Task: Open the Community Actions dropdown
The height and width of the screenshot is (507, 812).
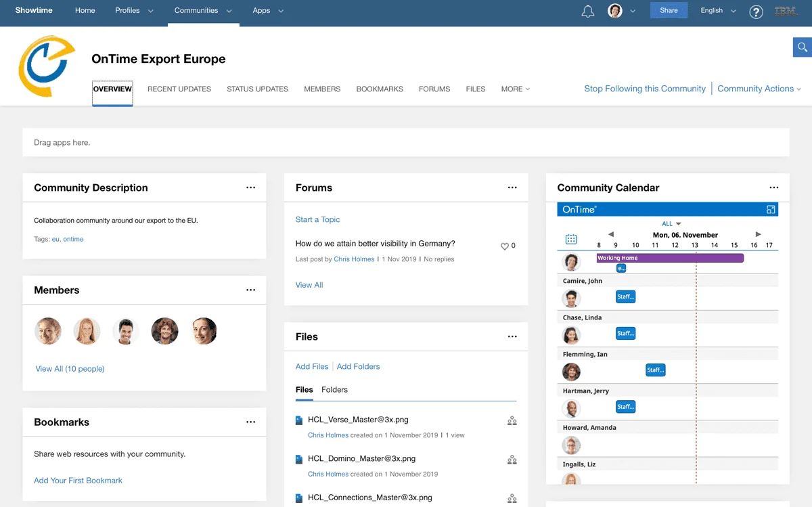Action: point(759,89)
